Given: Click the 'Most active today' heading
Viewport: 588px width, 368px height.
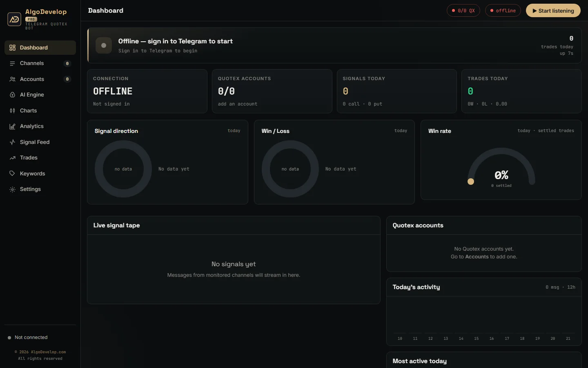Looking at the screenshot, I should 420,361.
